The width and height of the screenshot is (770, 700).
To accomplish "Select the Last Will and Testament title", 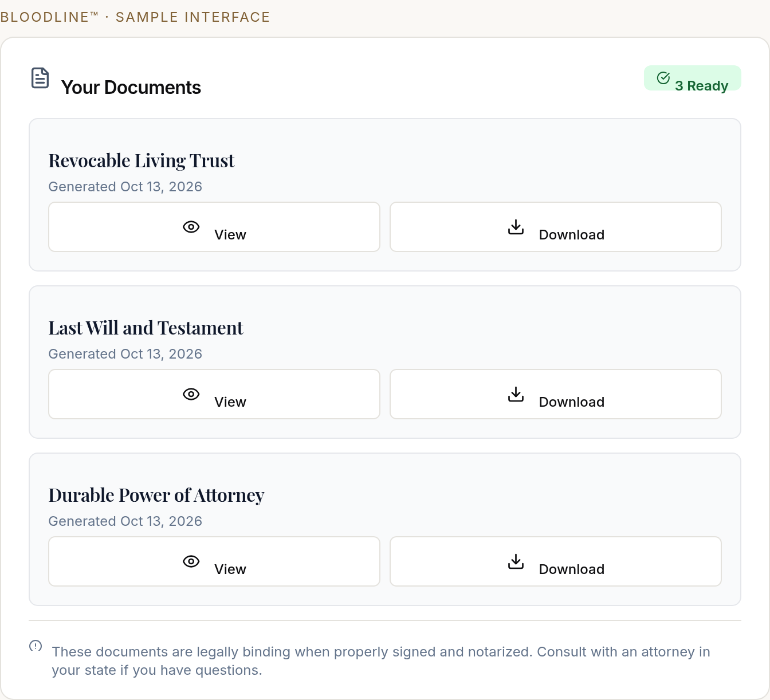I will (x=146, y=328).
